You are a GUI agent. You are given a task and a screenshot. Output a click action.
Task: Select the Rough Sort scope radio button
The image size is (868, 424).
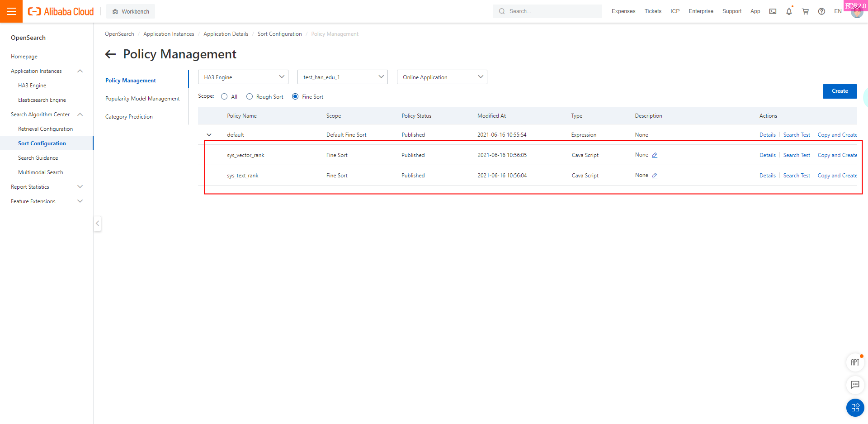pos(250,96)
